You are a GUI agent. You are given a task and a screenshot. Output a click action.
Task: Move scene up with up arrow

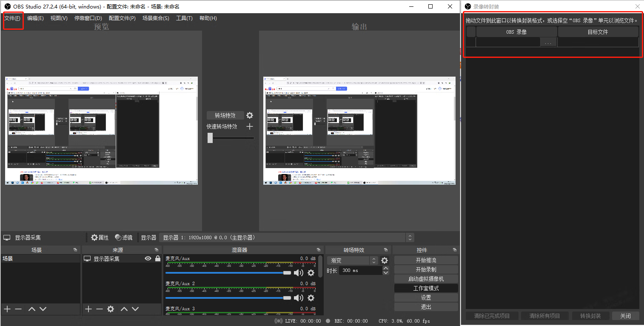[32, 309]
